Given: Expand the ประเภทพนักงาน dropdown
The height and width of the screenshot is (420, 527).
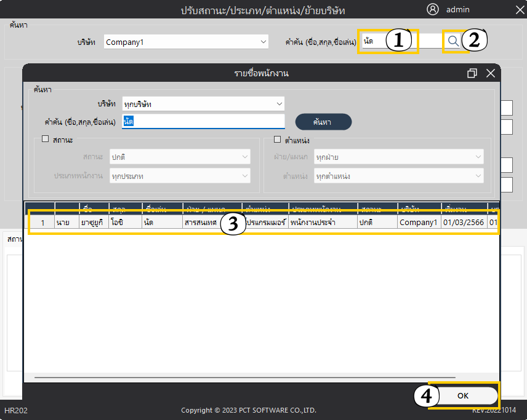Looking at the screenshot, I should 180,176.
